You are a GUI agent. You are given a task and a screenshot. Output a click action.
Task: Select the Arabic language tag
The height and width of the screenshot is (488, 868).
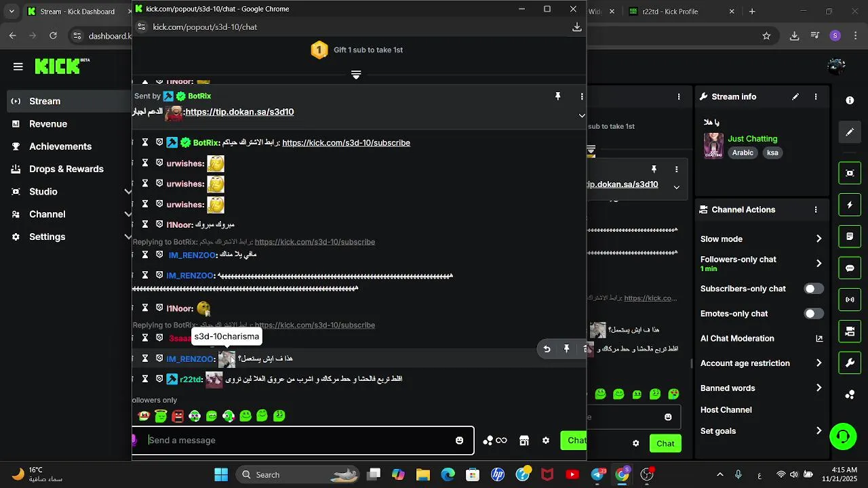coord(743,153)
